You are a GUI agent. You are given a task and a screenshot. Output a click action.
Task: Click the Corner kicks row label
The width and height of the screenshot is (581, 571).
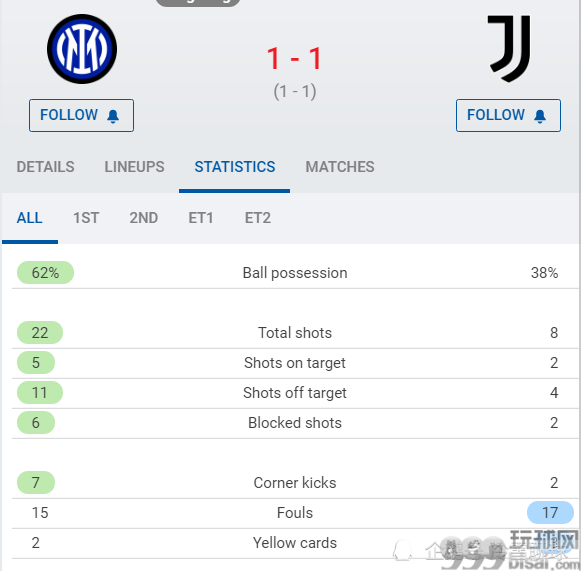(295, 483)
